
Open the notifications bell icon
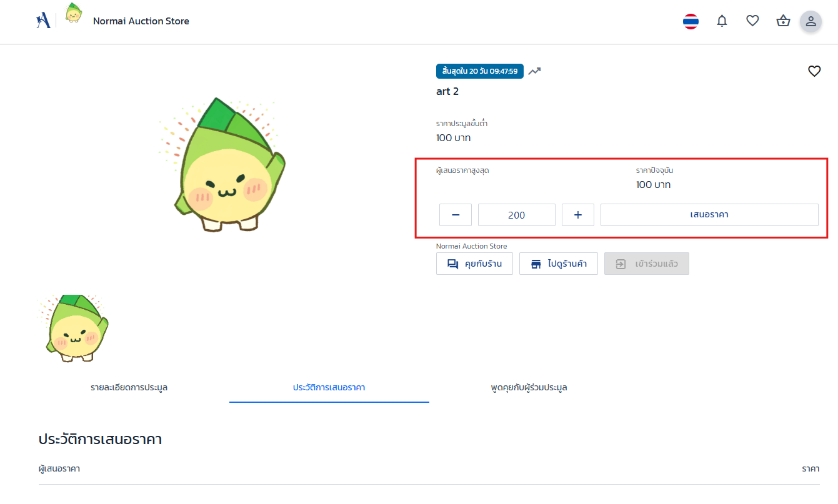[x=722, y=21]
